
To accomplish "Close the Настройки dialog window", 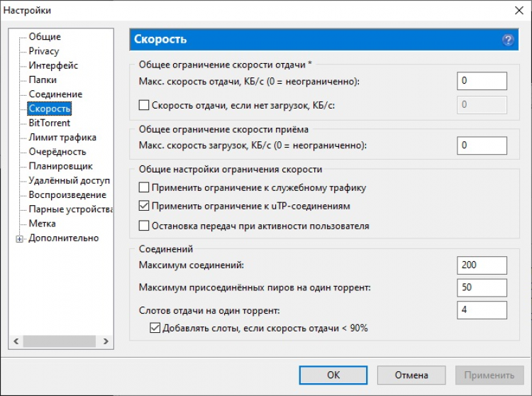I will (x=516, y=10).
